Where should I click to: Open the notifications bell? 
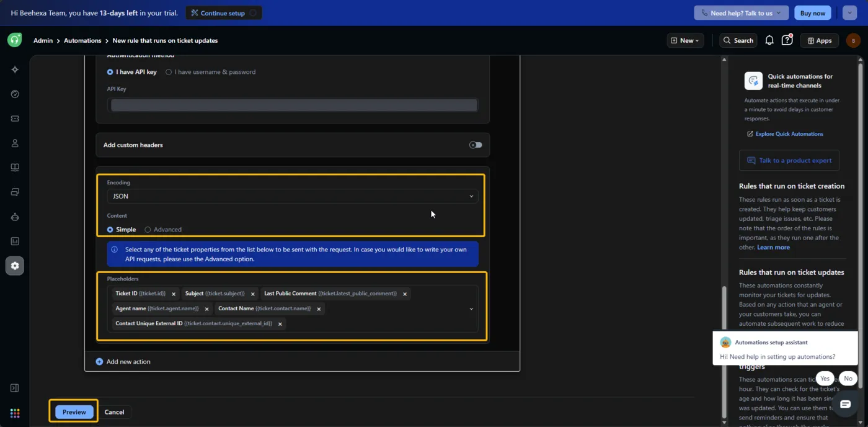[x=769, y=40]
